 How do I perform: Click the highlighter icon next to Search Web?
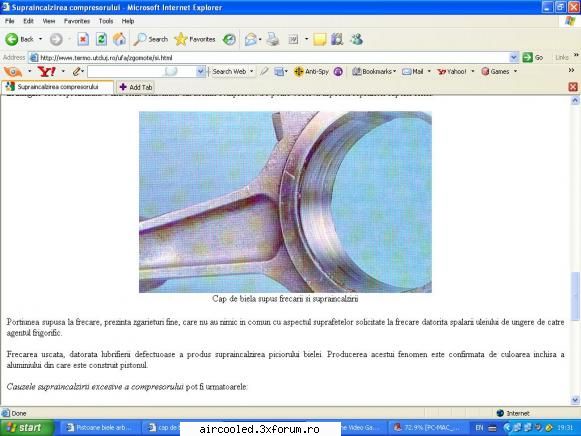pyautogui.click(x=264, y=71)
